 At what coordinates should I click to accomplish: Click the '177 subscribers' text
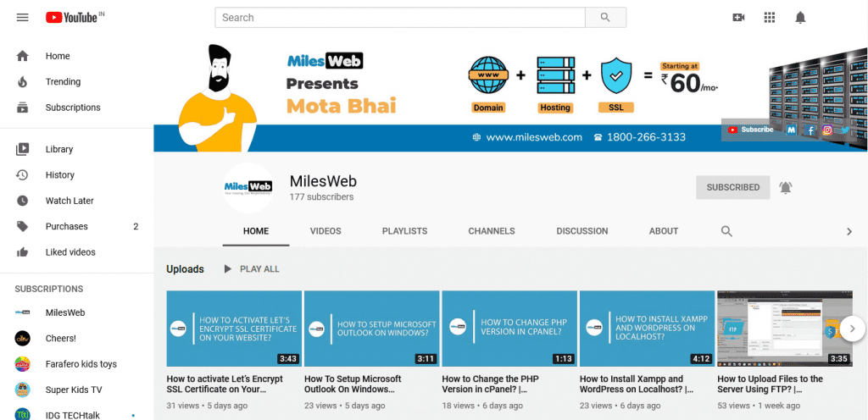[x=321, y=197]
